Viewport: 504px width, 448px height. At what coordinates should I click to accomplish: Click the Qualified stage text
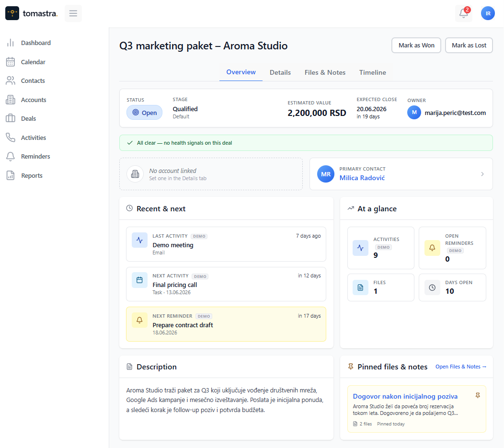[185, 109]
